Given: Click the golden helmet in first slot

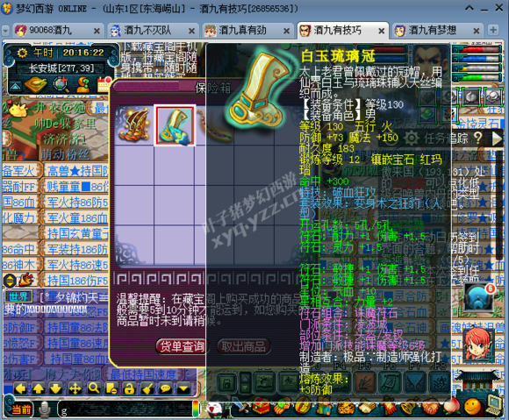Looking at the screenshot, I should [134, 125].
